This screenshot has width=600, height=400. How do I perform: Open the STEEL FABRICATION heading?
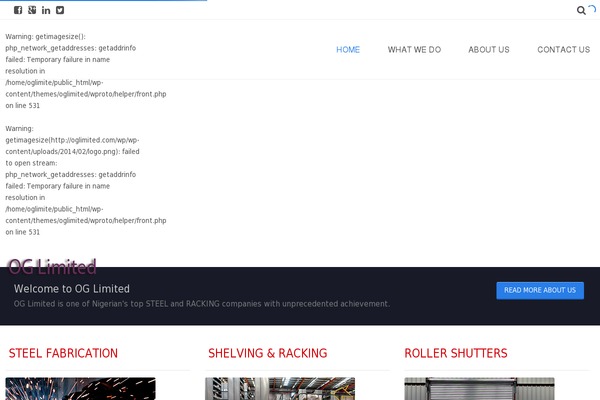pyautogui.click(x=63, y=353)
